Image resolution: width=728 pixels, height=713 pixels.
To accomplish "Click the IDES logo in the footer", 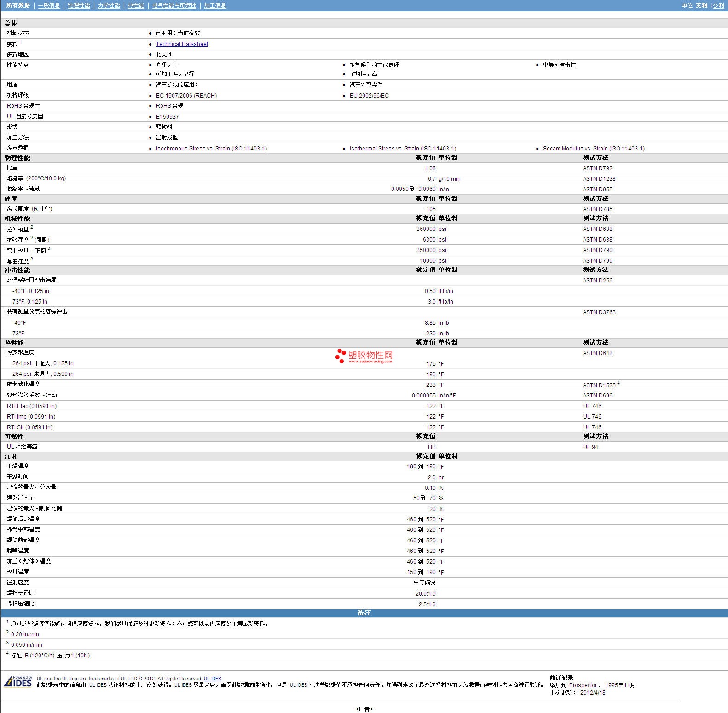I will click(x=18, y=681).
